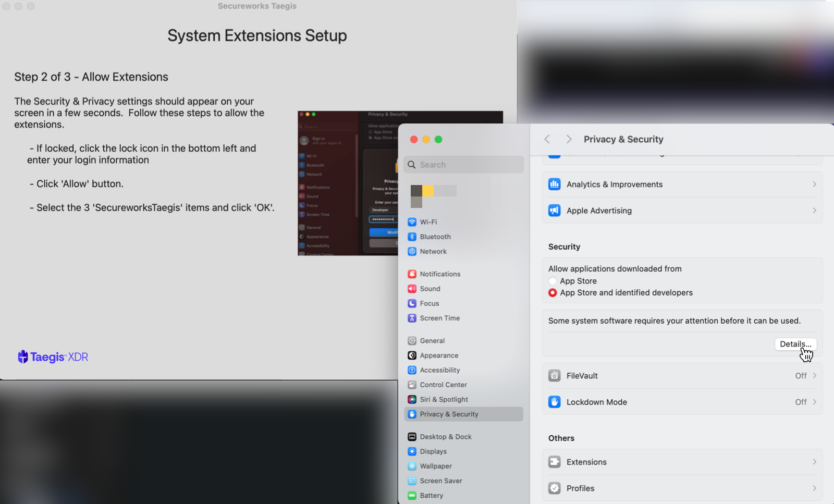Click the green zoom button of Settings

(x=438, y=139)
